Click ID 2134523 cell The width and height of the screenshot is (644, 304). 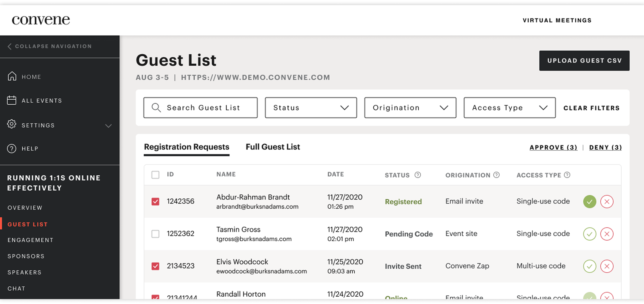coord(180,266)
